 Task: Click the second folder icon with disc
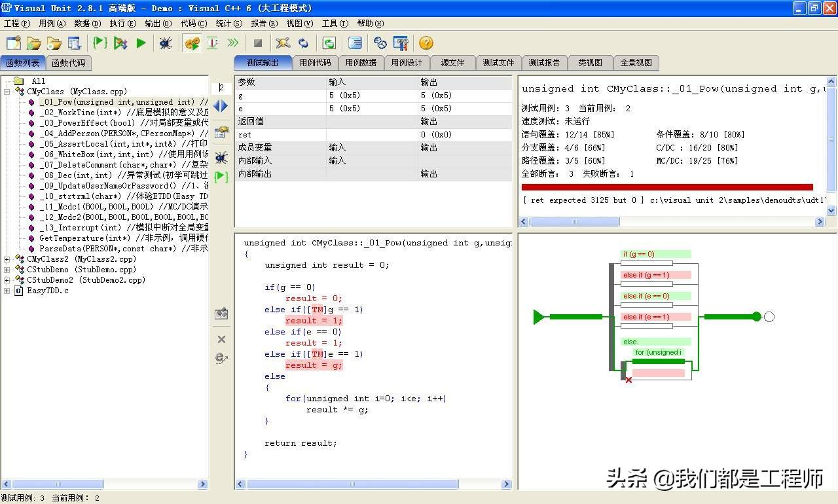[54, 43]
